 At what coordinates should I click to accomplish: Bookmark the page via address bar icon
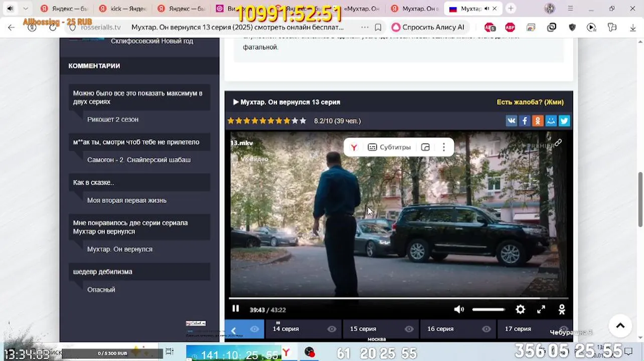tap(378, 27)
